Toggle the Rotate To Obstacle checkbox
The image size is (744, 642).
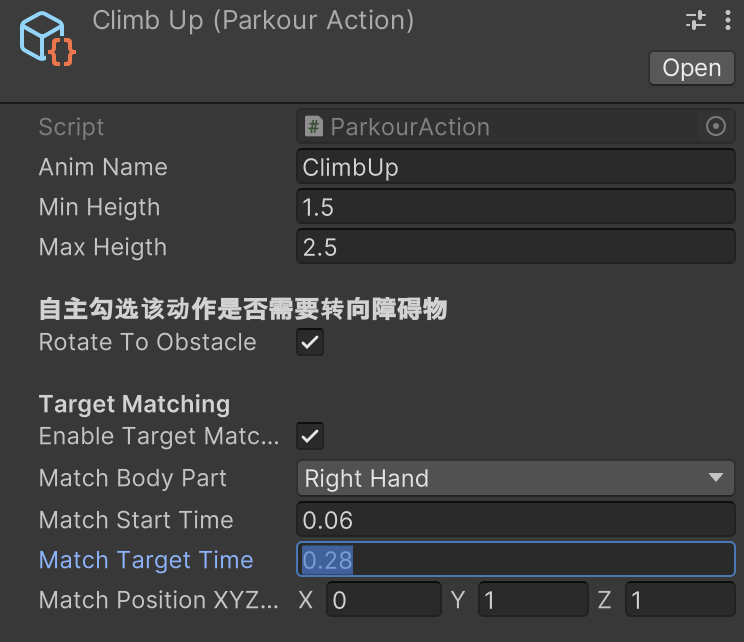point(310,342)
